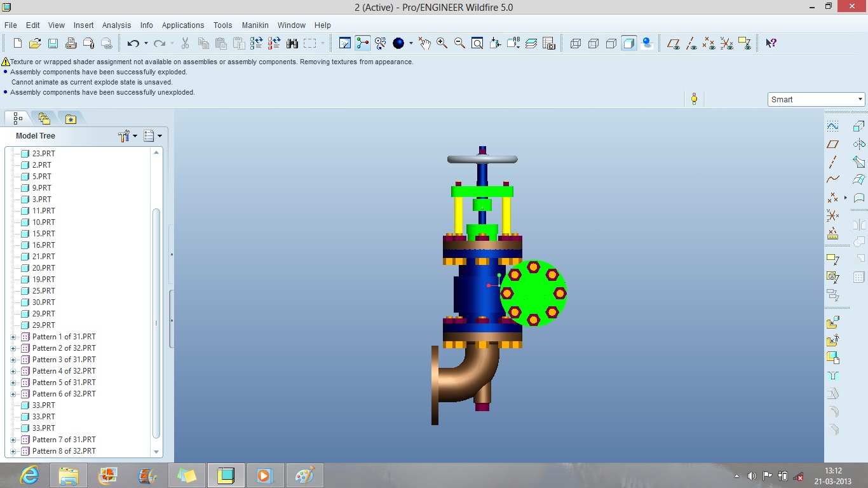This screenshot has height=488, width=868.
Task: Select 25.PRT in the Model Tree
Action: click(43, 291)
